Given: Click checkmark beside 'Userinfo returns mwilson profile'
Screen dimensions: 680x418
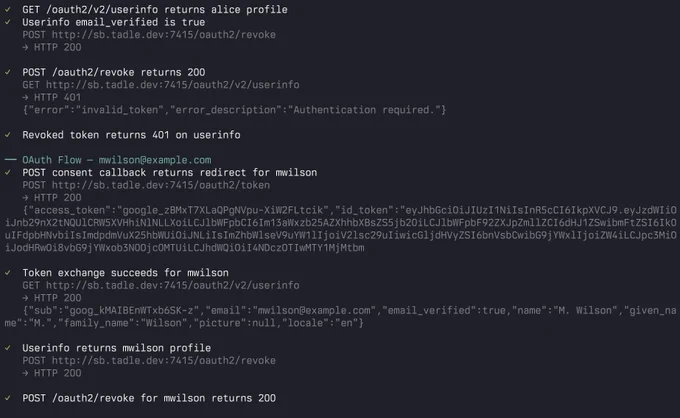Looking at the screenshot, I should coord(8,347).
